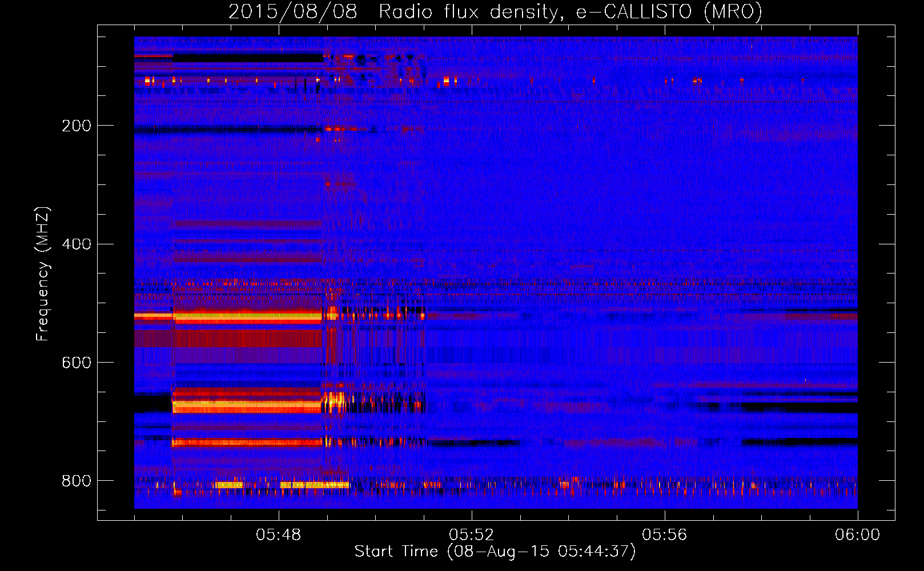The height and width of the screenshot is (571, 924).
Task: Click the 600 MHz frequency axis label
Action: [x=77, y=363]
